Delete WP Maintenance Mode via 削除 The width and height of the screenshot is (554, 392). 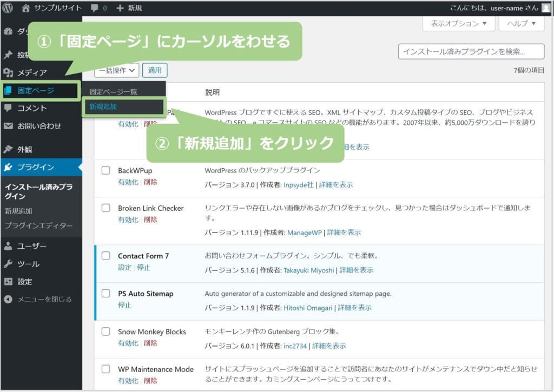(150, 381)
